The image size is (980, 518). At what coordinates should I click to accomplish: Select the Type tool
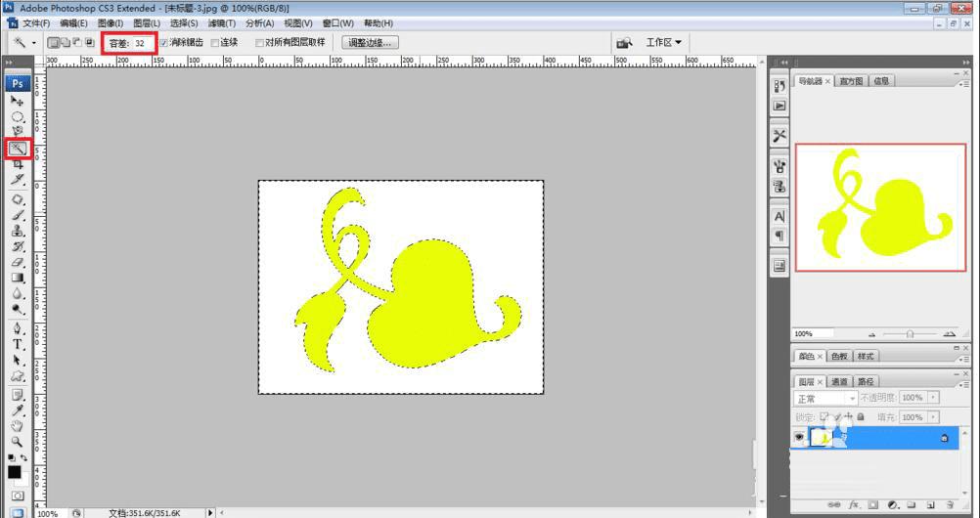click(17, 344)
